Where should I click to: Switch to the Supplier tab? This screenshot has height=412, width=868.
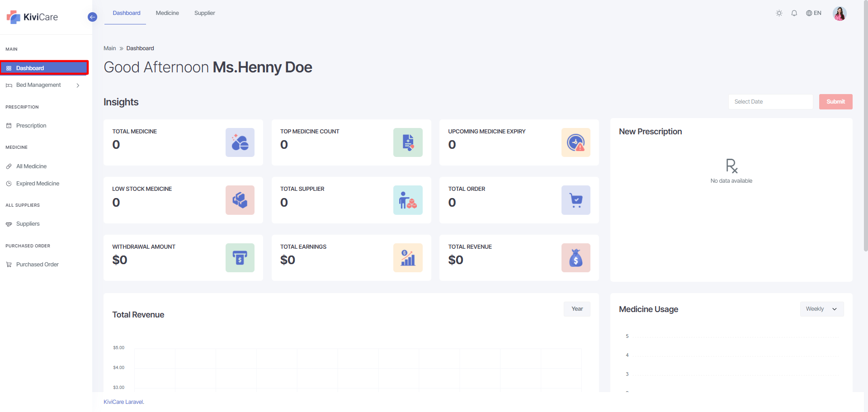click(204, 13)
